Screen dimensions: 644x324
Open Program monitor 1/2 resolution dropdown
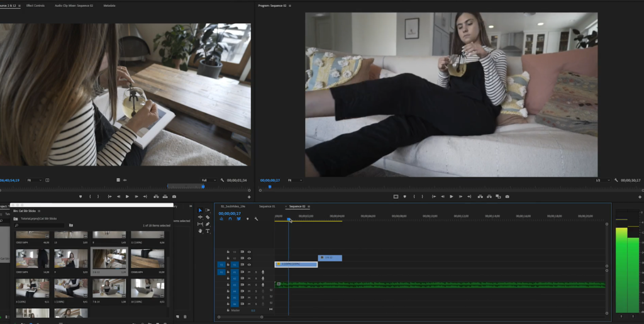tap(603, 181)
